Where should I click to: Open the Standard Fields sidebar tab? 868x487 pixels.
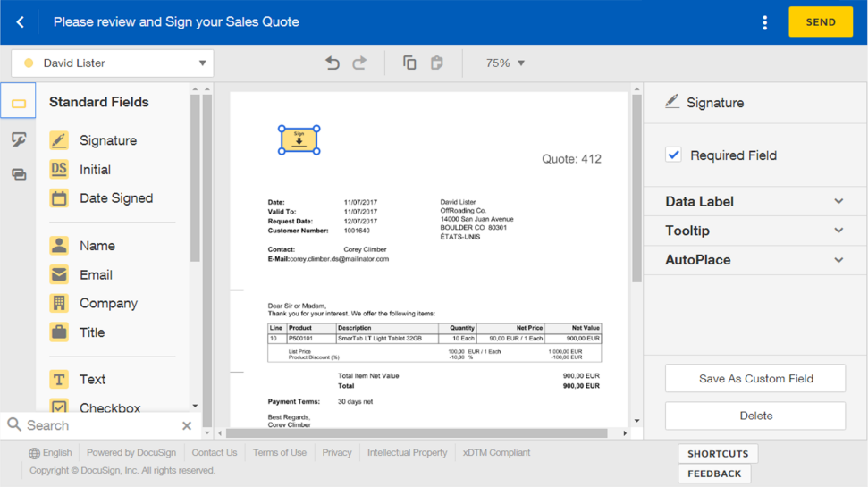coord(18,101)
